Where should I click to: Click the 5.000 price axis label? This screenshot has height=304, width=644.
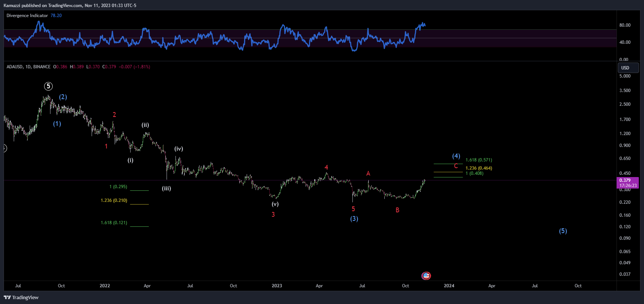click(625, 76)
